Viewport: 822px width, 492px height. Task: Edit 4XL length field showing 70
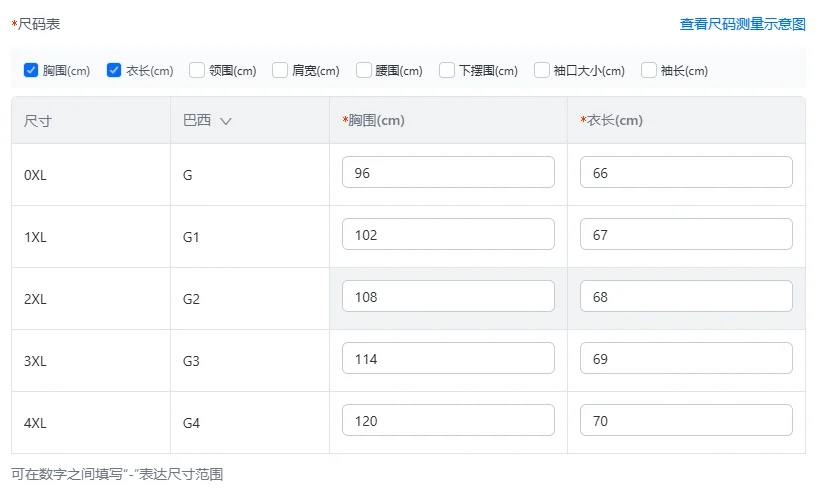coord(686,420)
